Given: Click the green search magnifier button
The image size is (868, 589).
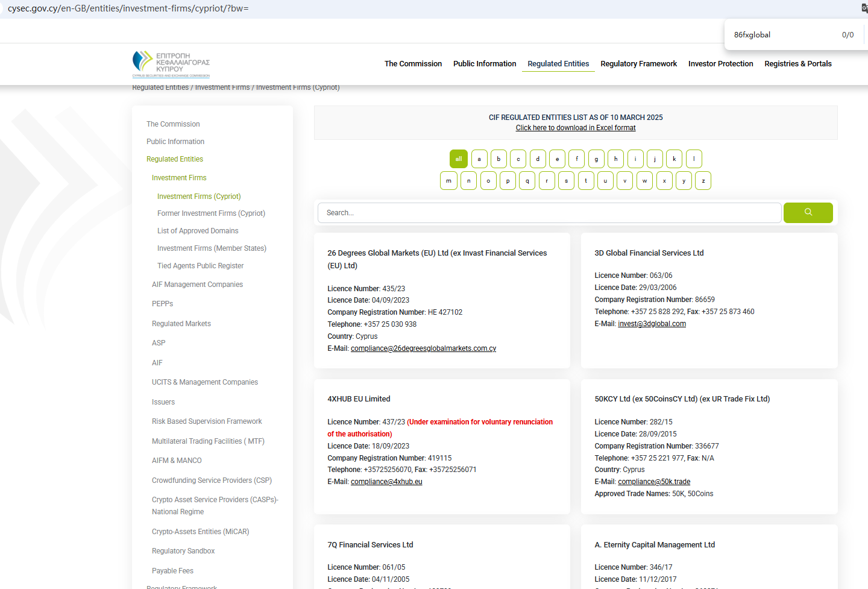Looking at the screenshot, I should [808, 213].
